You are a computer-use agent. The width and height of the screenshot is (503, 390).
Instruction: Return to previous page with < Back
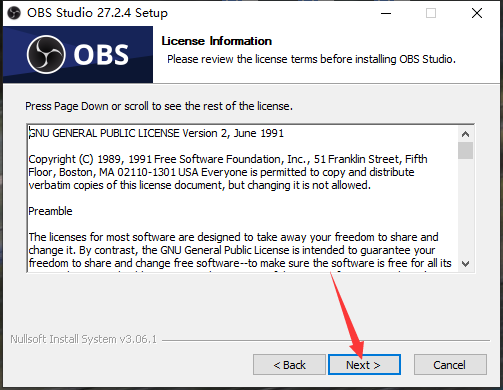point(289,365)
